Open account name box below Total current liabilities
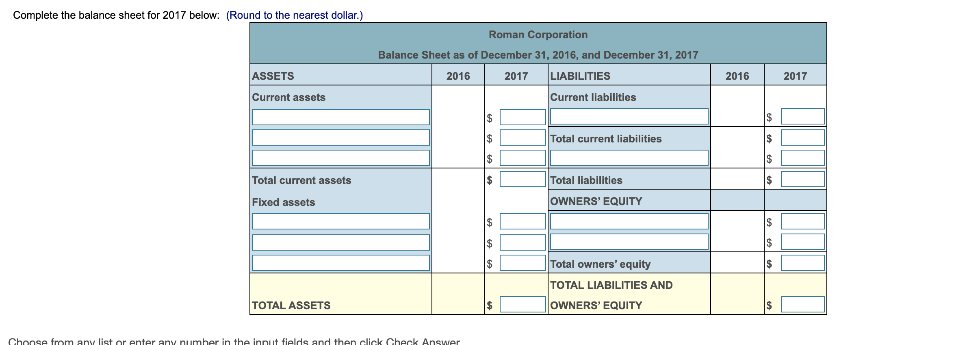Viewport: 980px width, 345px height. [629, 158]
